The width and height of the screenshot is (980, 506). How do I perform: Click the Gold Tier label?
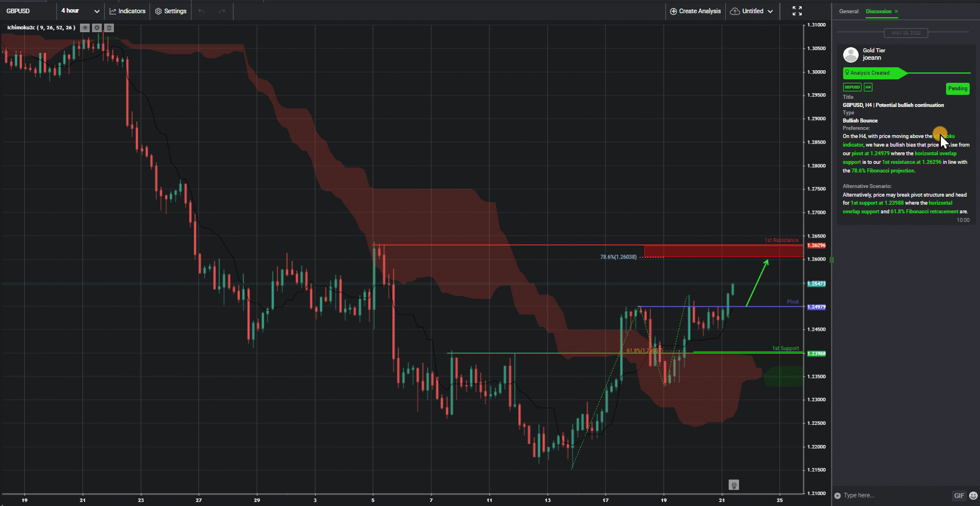click(874, 51)
